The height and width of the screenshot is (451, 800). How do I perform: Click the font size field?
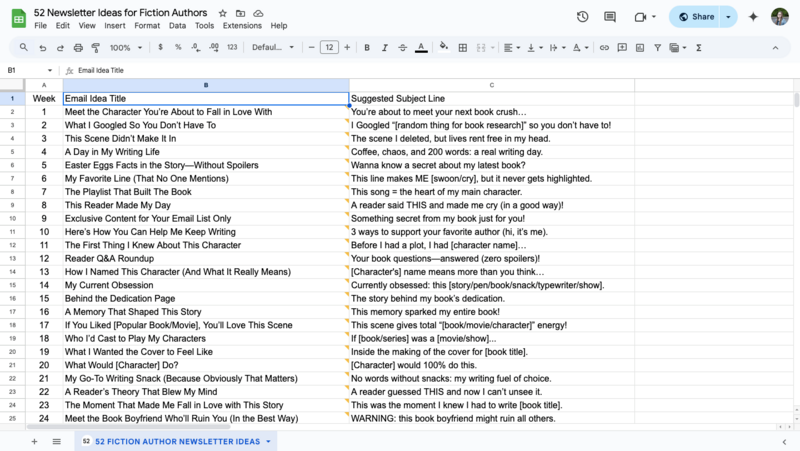pyautogui.click(x=329, y=47)
